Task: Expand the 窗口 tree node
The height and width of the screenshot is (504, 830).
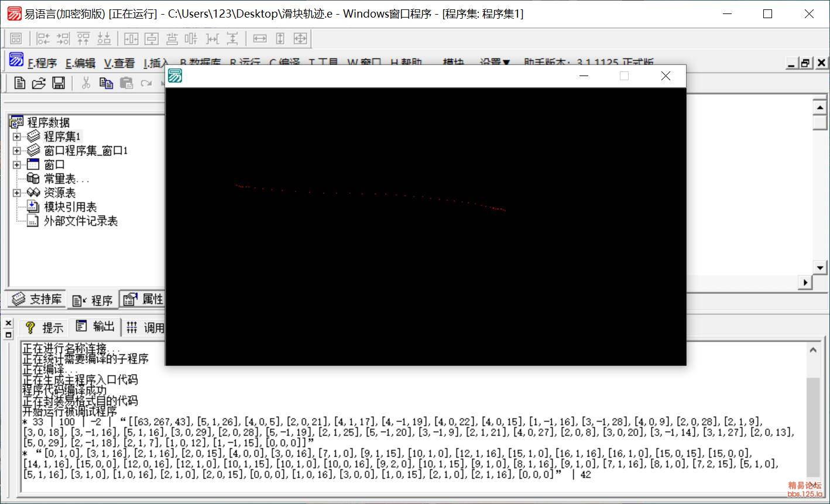Action: pyautogui.click(x=16, y=164)
